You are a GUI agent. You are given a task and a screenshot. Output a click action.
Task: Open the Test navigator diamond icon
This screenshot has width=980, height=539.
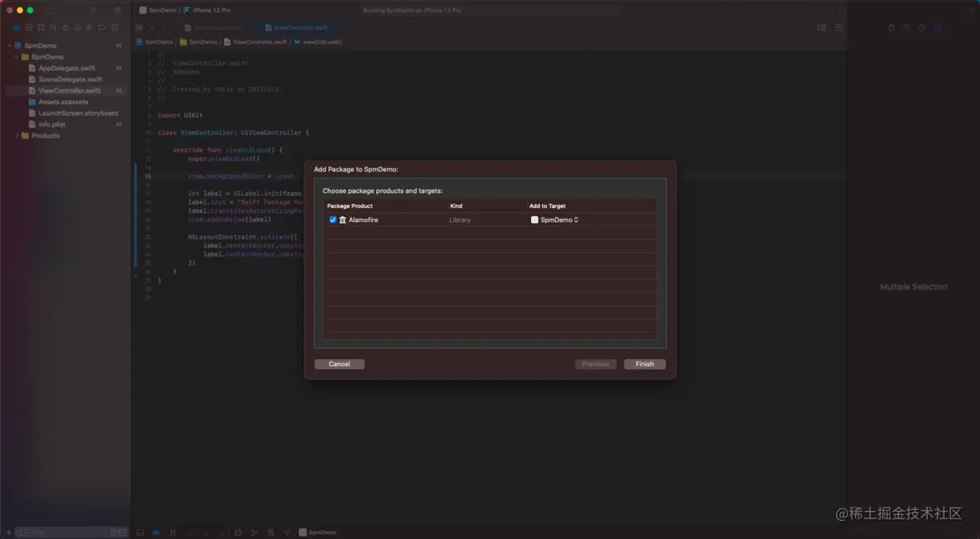[77, 28]
